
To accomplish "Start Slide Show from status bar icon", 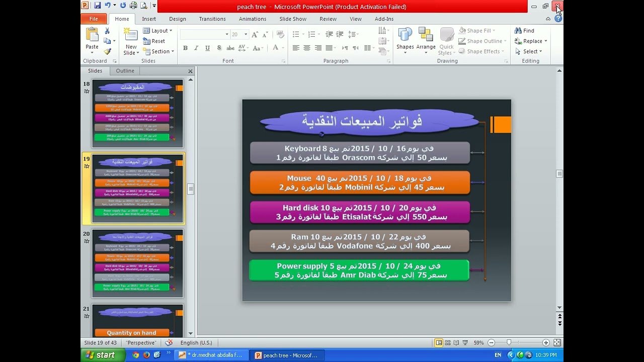I will tap(464, 343).
